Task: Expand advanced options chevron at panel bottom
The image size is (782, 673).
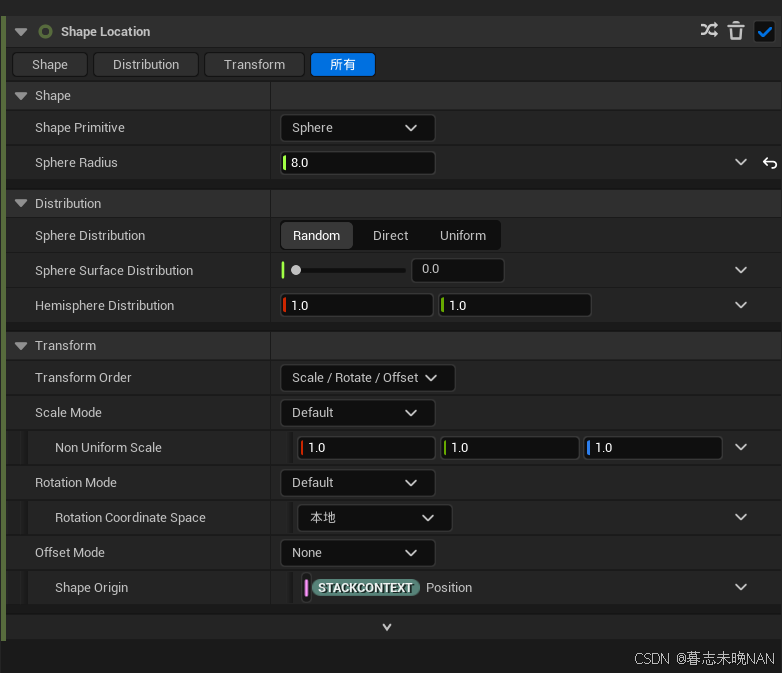Action: (x=387, y=627)
